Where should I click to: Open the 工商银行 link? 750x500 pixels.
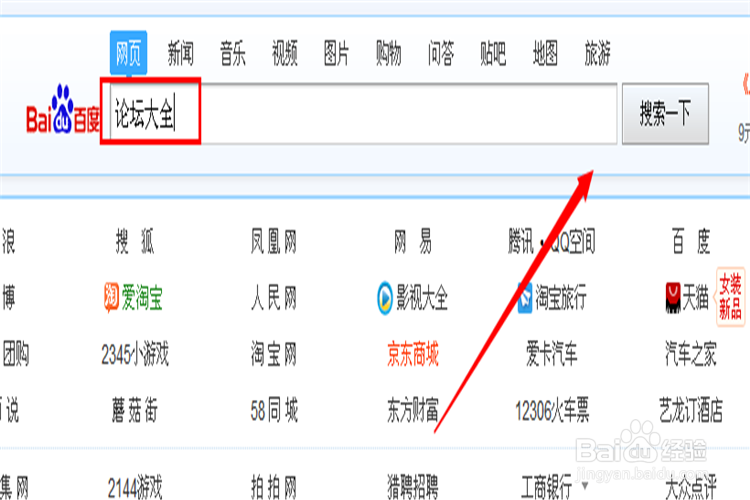coord(546,487)
